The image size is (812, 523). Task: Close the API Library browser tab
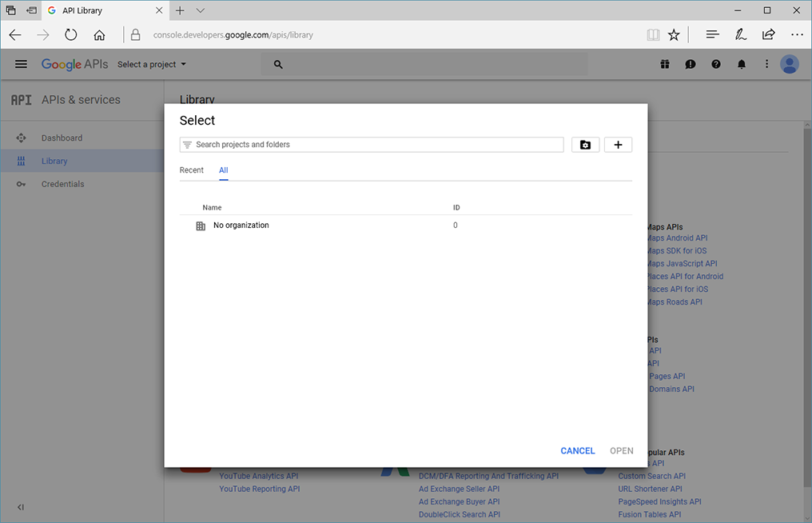159,10
